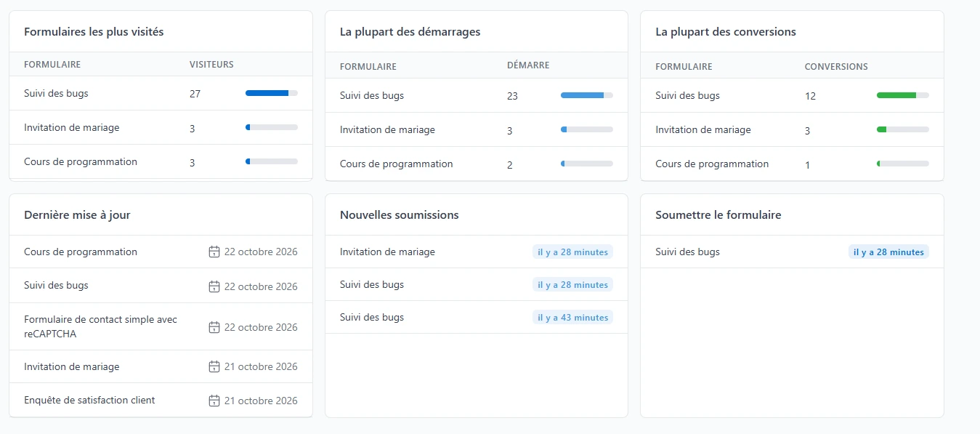This screenshot has height=434, width=980.
Task: Click Invitation de mariage visitors progress bar
Action: coord(272,127)
